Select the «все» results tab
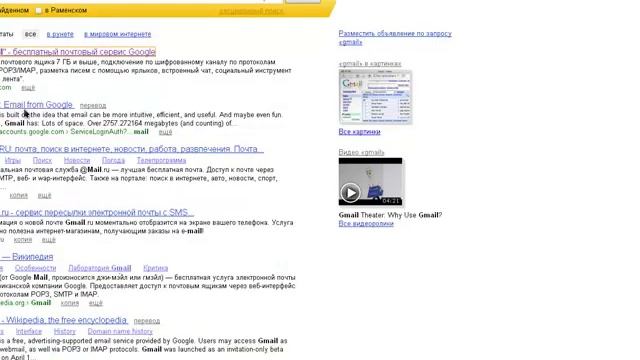Viewport: 640px width, 360px height. [x=30, y=34]
